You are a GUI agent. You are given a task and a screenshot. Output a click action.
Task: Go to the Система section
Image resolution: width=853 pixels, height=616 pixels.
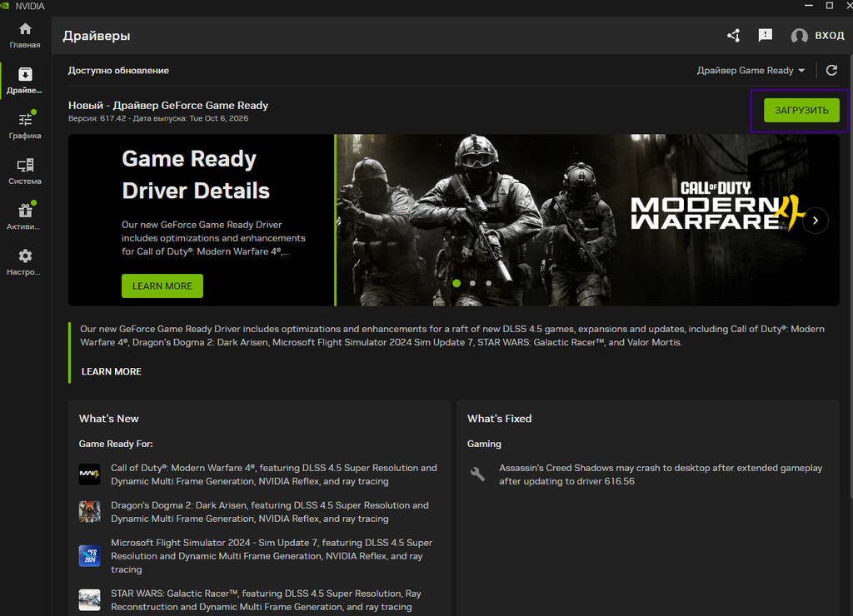(x=25, y=171)
